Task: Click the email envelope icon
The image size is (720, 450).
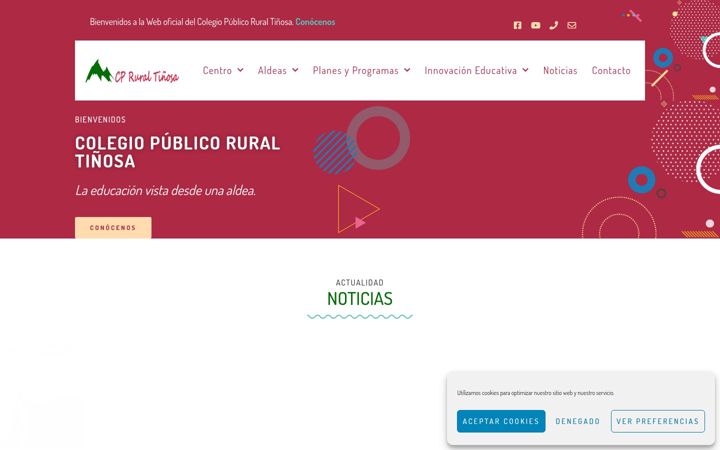Action: click(572, 25)
